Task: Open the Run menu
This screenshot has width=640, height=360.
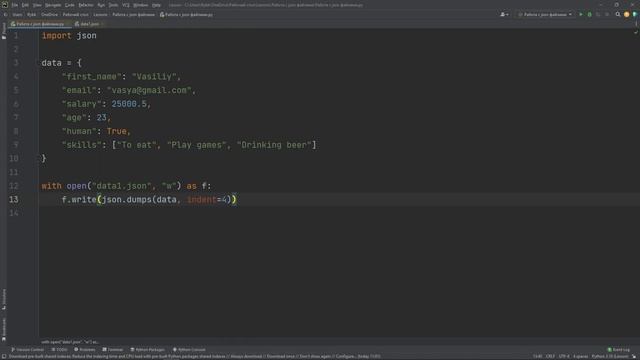Action: pos(101,5)
